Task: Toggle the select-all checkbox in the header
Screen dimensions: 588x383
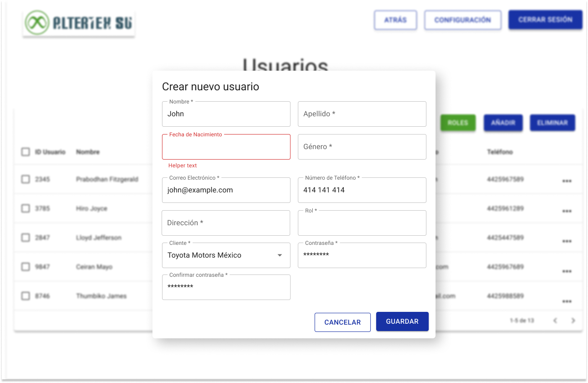Action: pos(26,152)
